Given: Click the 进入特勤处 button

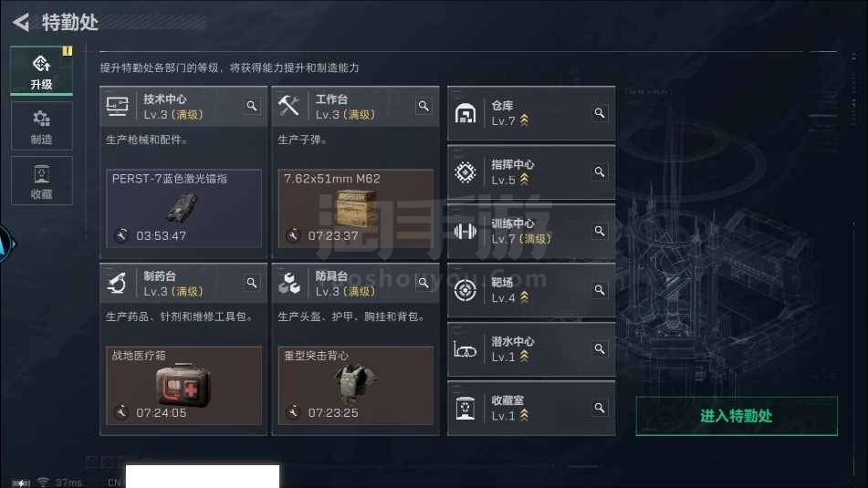Looking at the screenshot, I should 737,416.
